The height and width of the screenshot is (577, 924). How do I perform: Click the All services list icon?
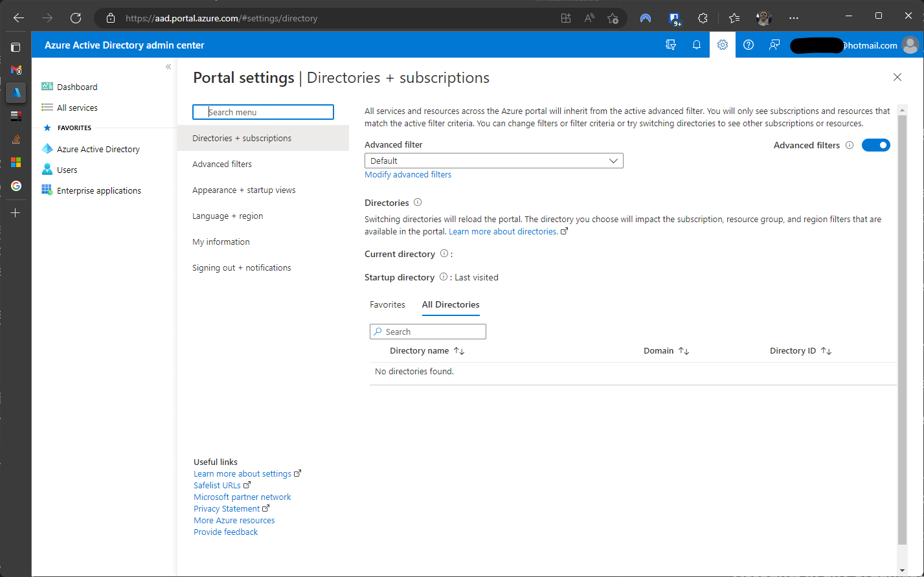[x=47, y=107]
